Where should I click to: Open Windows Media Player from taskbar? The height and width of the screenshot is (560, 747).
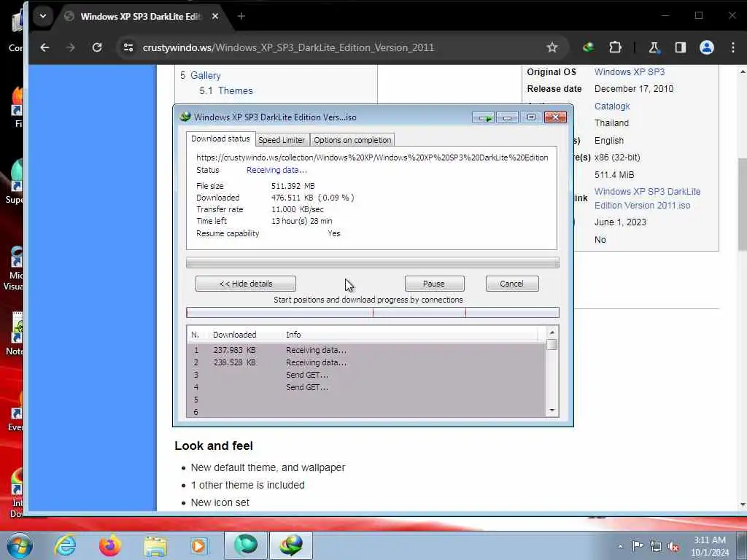[x=200, y=545]
